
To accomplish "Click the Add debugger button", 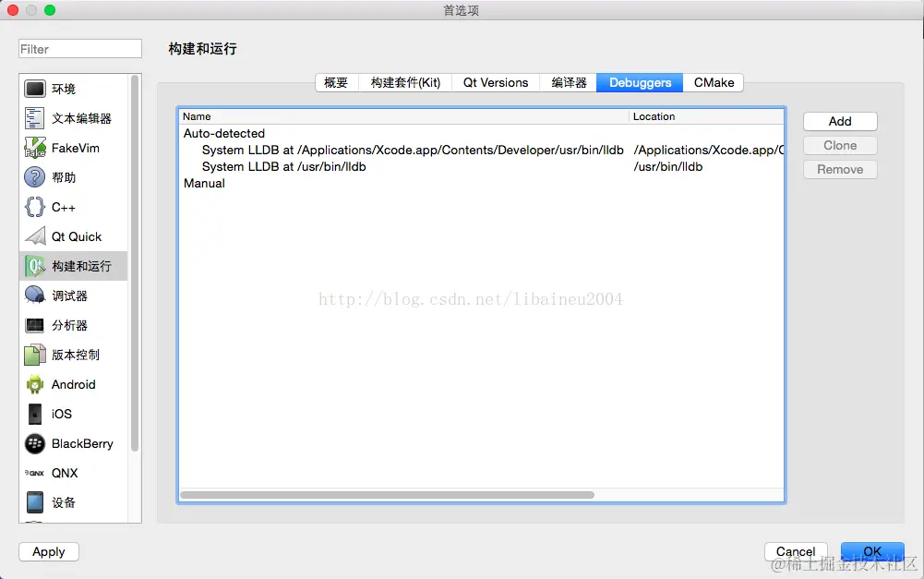I will tap(840, 122).
